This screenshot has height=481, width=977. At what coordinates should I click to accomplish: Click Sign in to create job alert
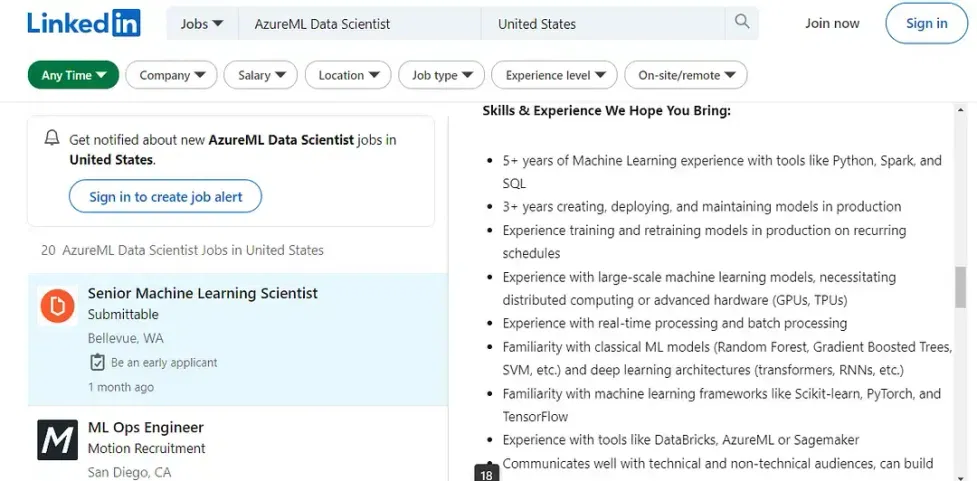click(x=165, y=197)
